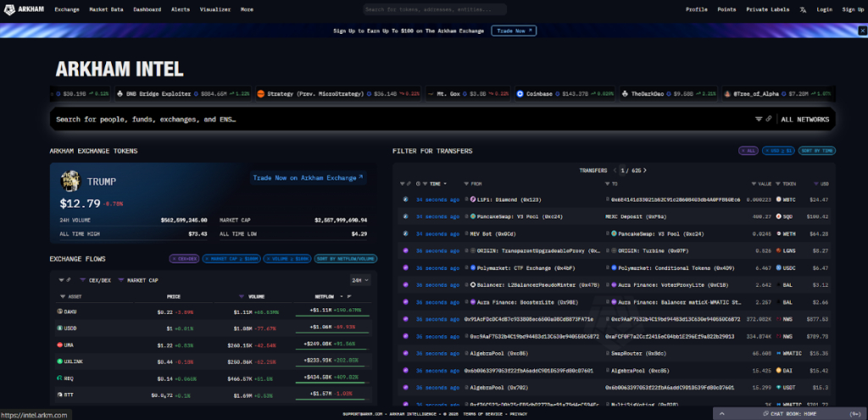Open the language translate icon
This screenshot has width=868, height=420.
(x=803, y=9)
